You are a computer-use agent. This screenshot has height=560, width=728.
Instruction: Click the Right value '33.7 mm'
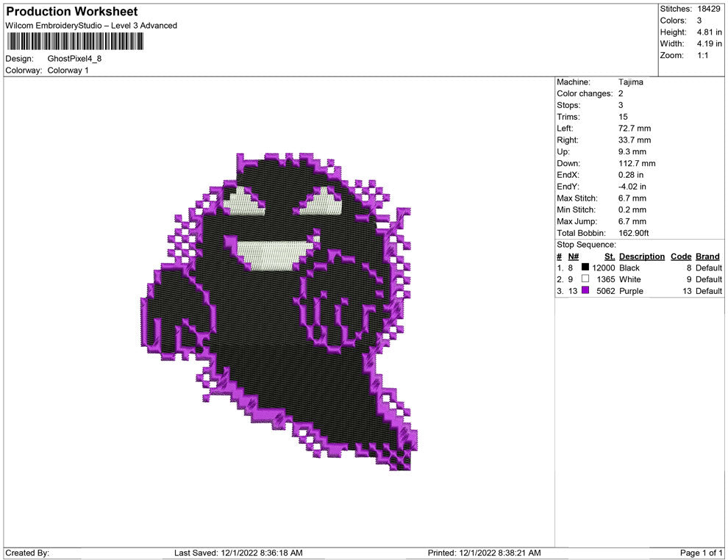[634, 140]
